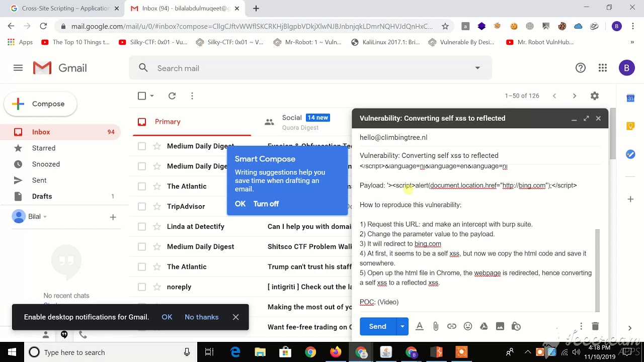Click the Windows Start button
This screenshot has height=362, width=644.
12,352
